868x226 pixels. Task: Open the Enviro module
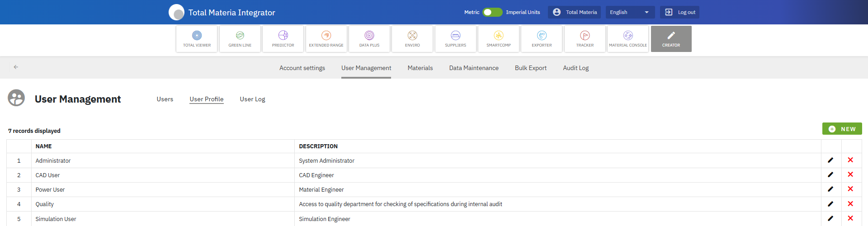point(412,39)
